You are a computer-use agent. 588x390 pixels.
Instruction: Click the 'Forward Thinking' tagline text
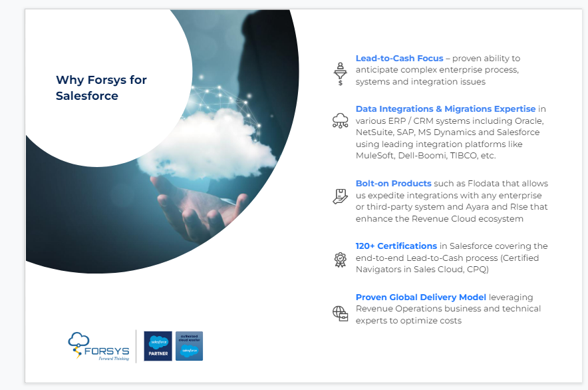click(x=114, y=359)
